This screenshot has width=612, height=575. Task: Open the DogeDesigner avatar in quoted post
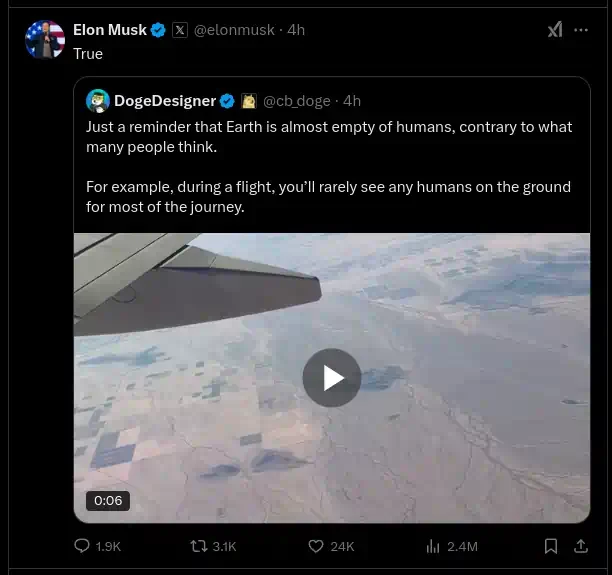97,100
